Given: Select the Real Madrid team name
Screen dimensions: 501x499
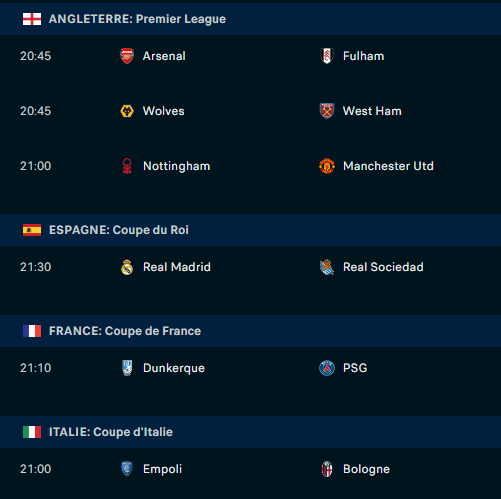Looking at the screenshot, I should 177,267.
